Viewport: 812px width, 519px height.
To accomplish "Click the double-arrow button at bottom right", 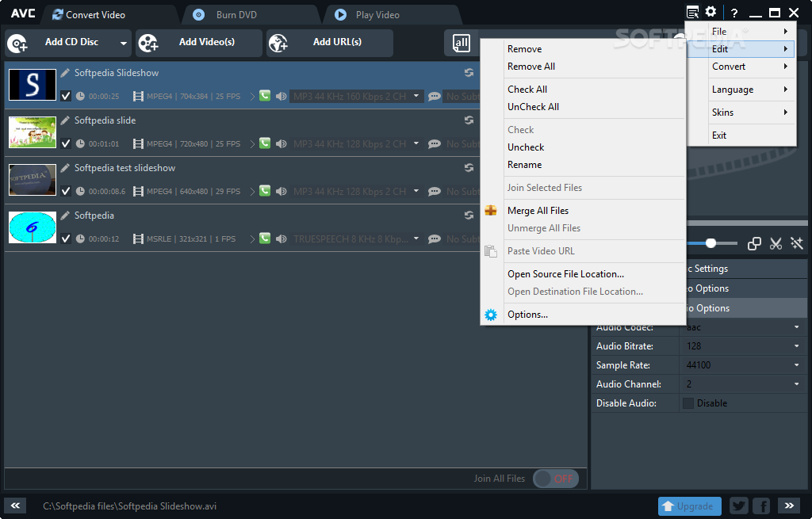I will 789,506.
